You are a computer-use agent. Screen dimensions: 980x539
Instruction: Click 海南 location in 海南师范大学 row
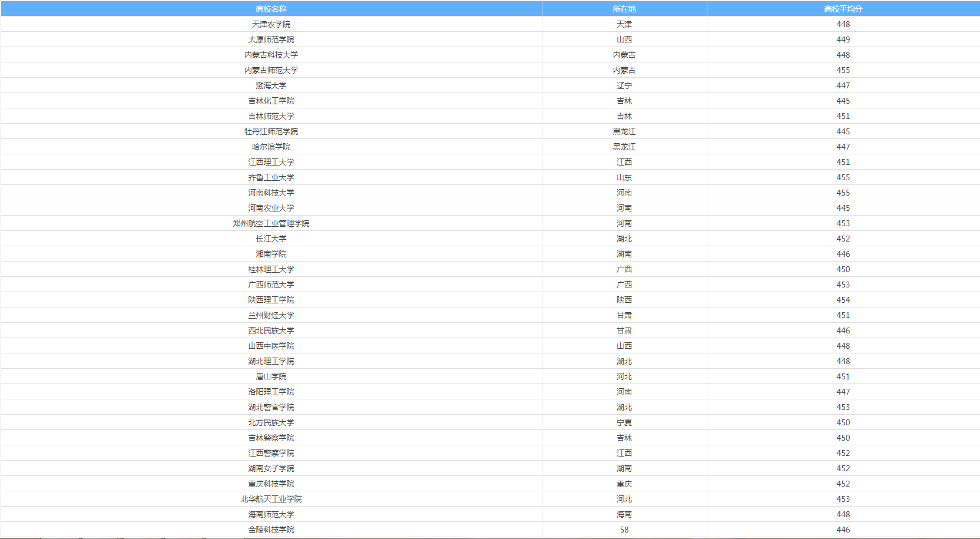(624, 514)
